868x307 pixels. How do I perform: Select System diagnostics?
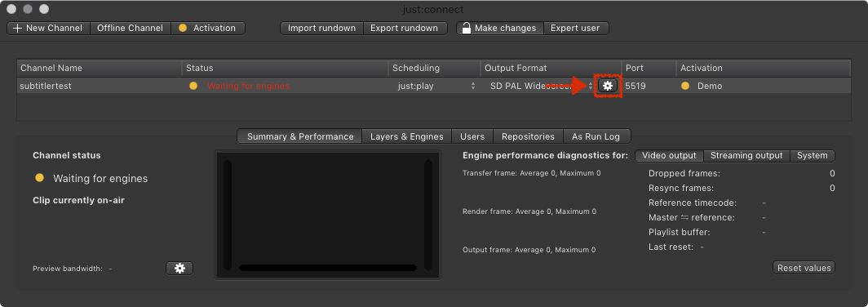tap(812, 156)
